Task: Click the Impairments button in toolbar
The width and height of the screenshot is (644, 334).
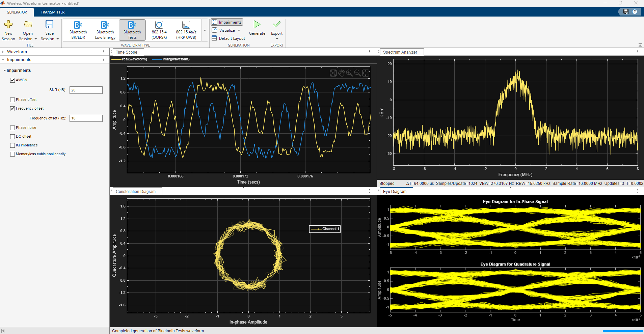Action: pyautogui.click(x=227, y=22)
